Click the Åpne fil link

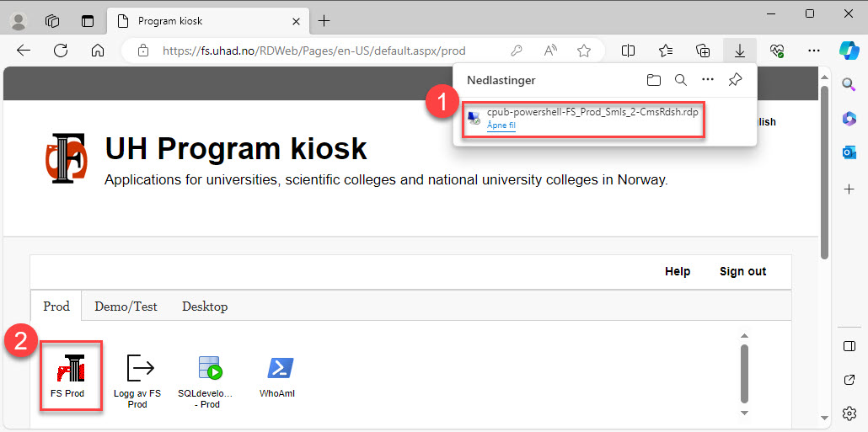tap(501, 125)
